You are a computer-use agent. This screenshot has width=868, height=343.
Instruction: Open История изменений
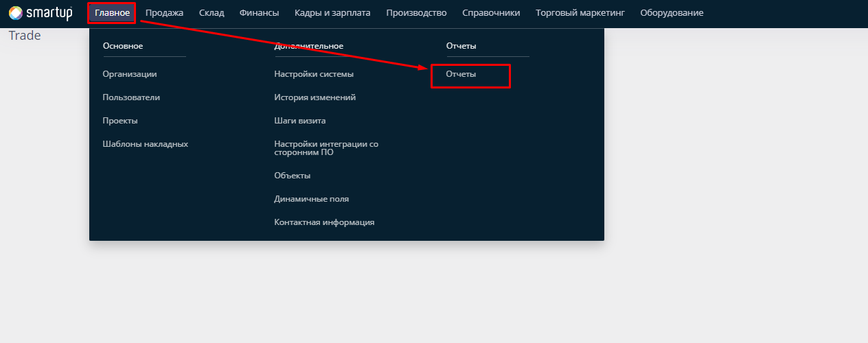click(x=315, y=97)
